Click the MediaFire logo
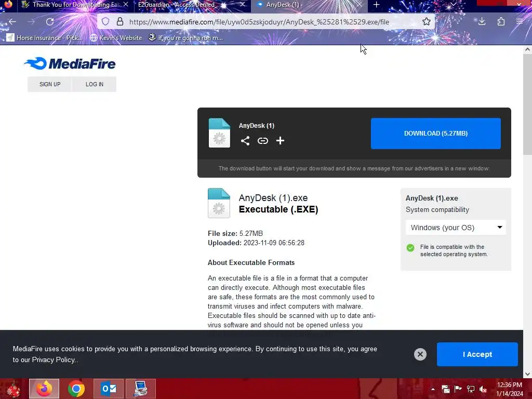 [x=70, y=63]
